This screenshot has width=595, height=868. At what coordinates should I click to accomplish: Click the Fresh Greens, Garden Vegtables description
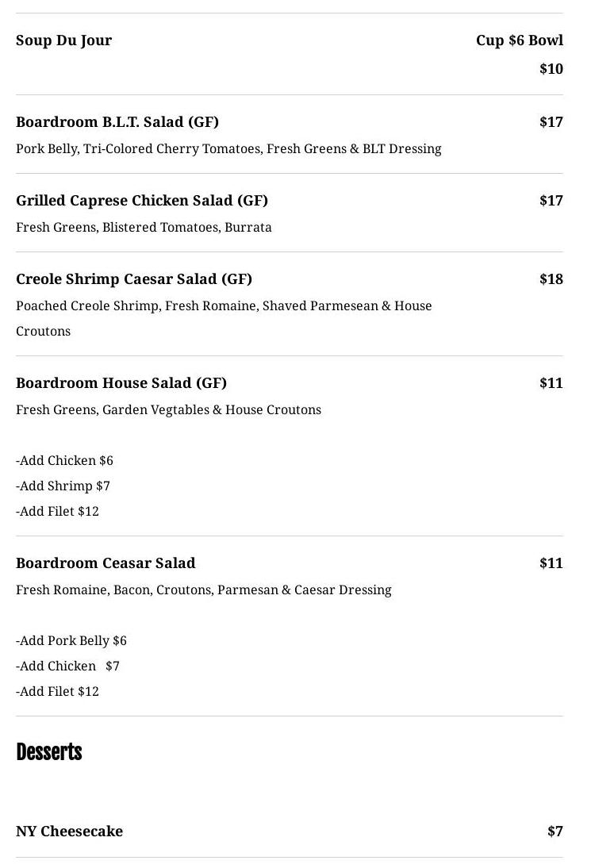tap(168, 410)
